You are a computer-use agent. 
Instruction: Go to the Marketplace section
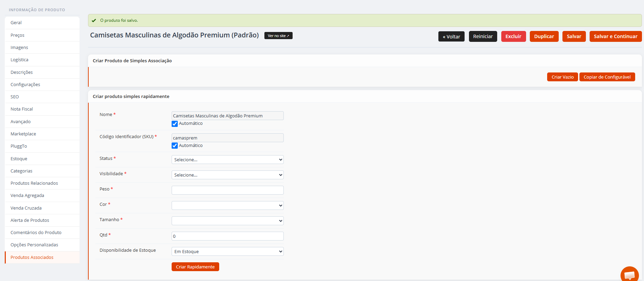[42, 134]
